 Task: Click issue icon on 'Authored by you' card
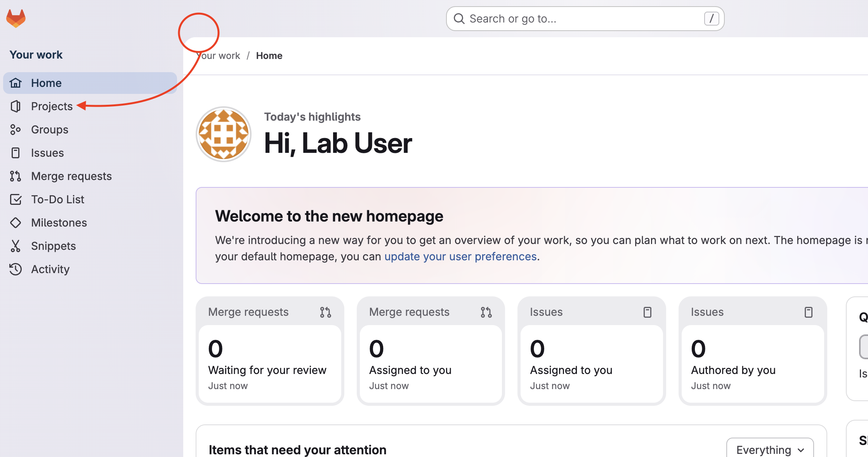(809, 312)
